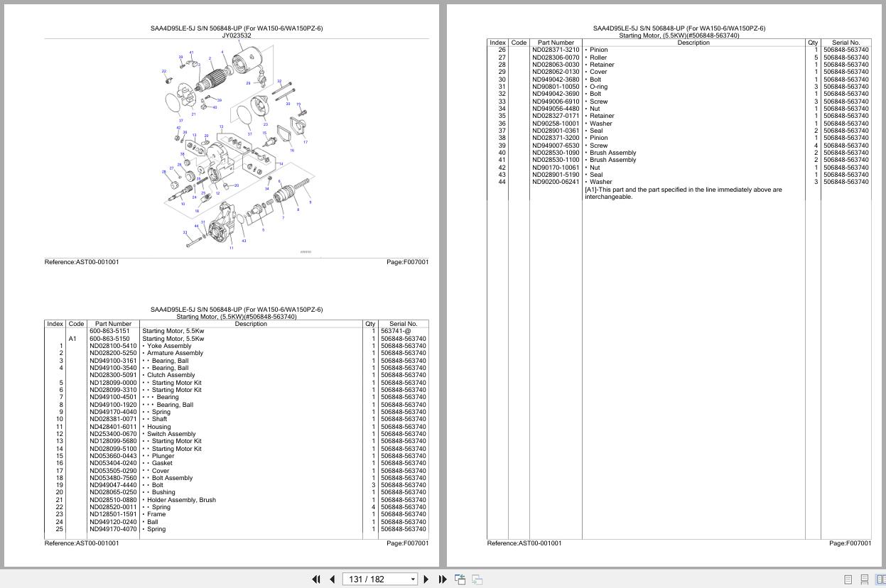
Task: Click 'Holder Assembly, Brush' description
Action: (x=181, y=500)
